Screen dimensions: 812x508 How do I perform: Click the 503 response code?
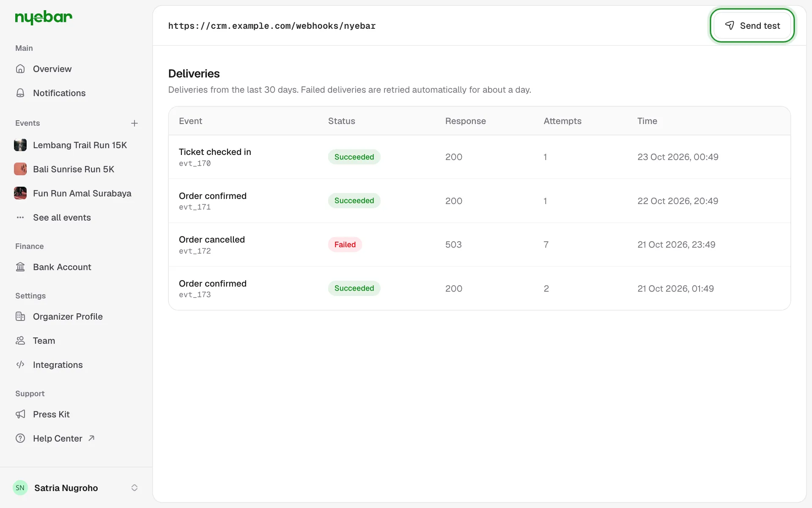(453, 245)
